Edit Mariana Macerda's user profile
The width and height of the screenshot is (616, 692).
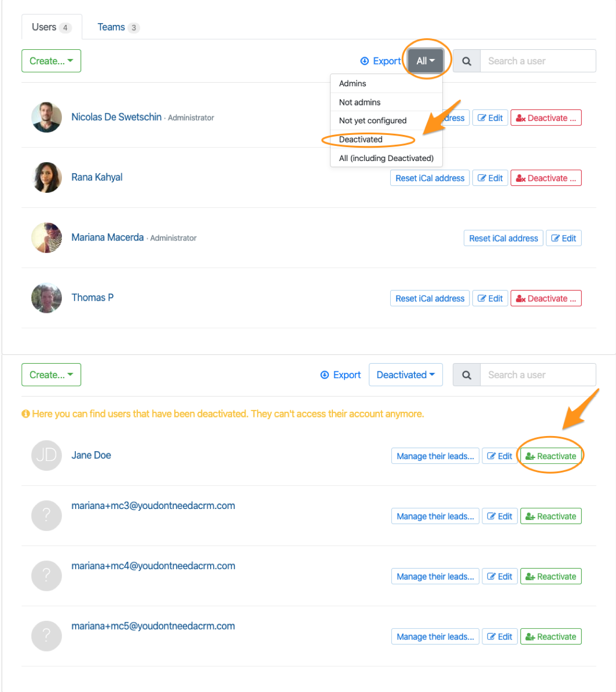[x=564, y=239]
